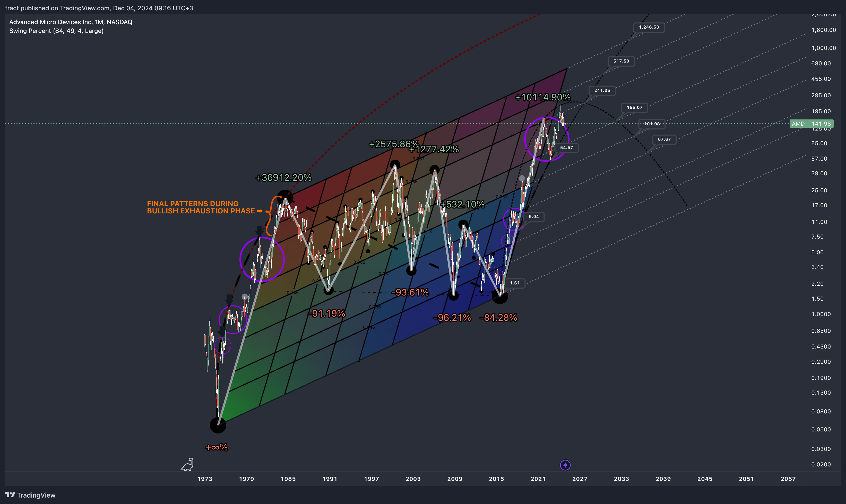
Task: Click the +10114.90% swing label
Action: pyautogui.click(x=543, y=98)
